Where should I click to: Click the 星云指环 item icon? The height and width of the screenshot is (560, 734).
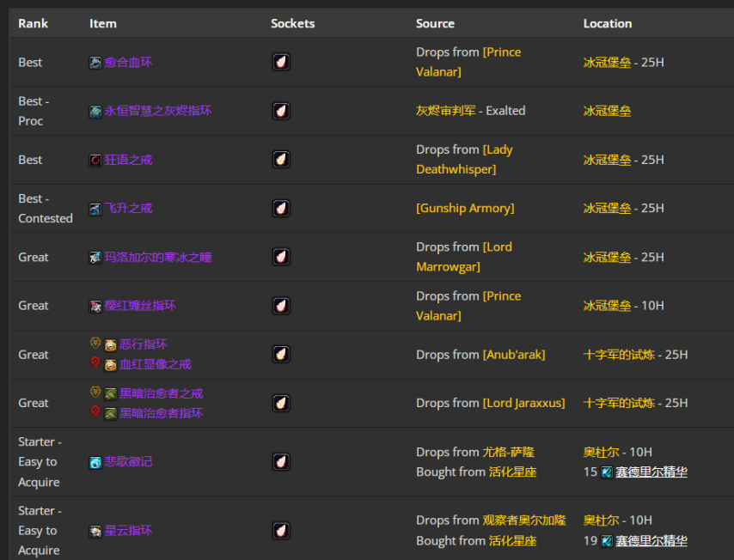[95, 531]
